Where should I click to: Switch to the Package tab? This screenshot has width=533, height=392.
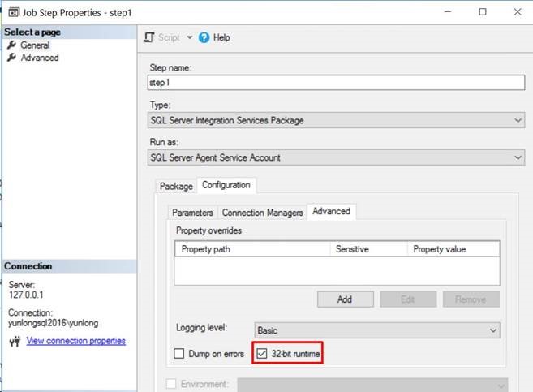click(x=175, y=186)
